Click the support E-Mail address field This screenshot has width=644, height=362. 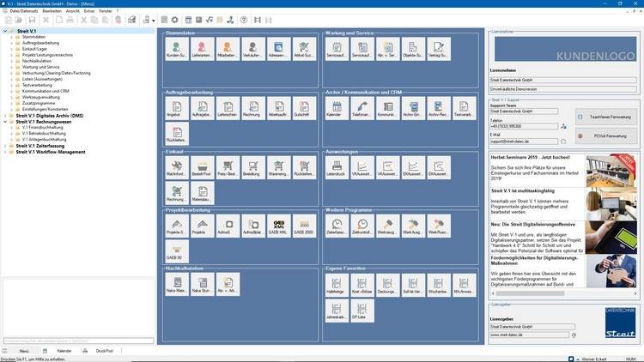pyautogui.click(x=523, y=141)
